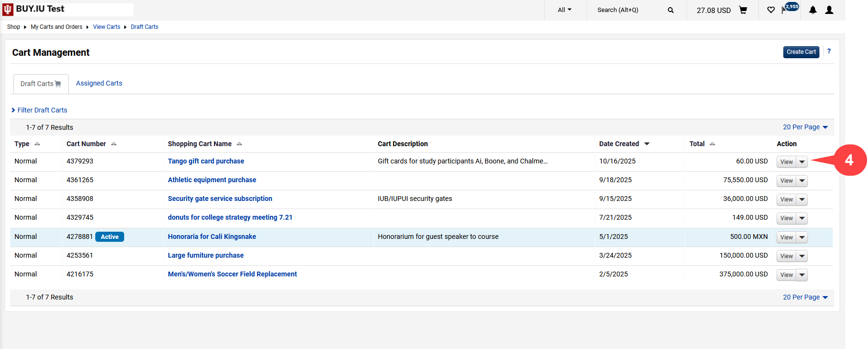Select the Draft Carts tab

(40, 84)
